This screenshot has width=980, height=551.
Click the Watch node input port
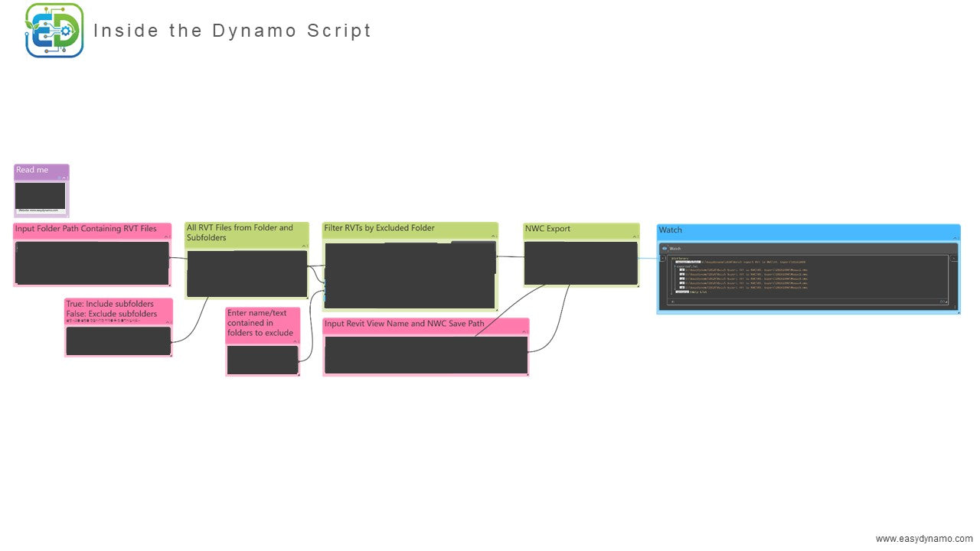(x=663, y=259)
